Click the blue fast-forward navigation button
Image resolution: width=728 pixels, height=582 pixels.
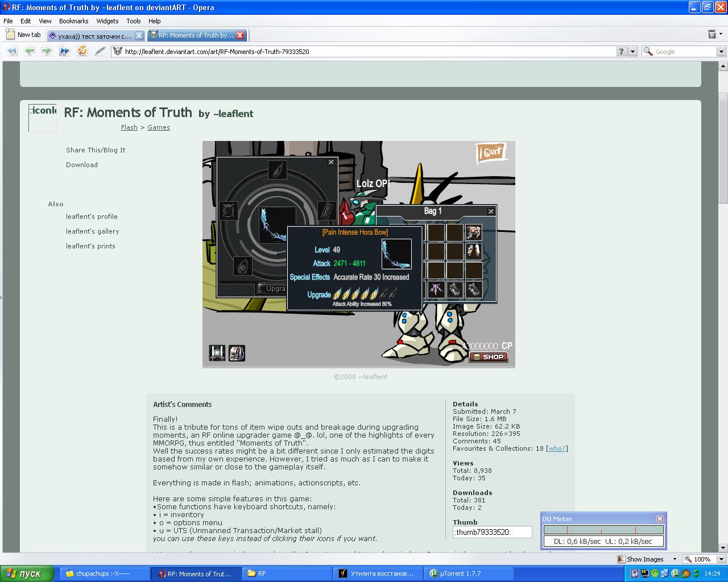coord(64,51)
